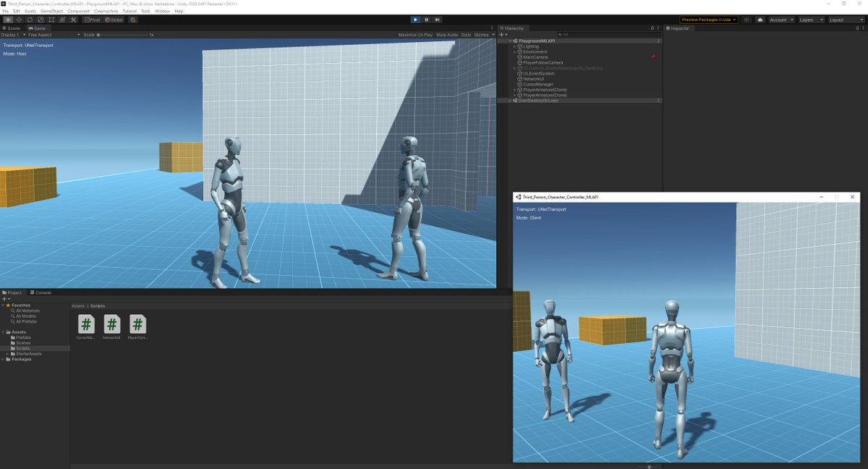The height and width of the screenshot is (469, 868).
Task: Toggle Global handle orientation
Action: tap(114, 20)
